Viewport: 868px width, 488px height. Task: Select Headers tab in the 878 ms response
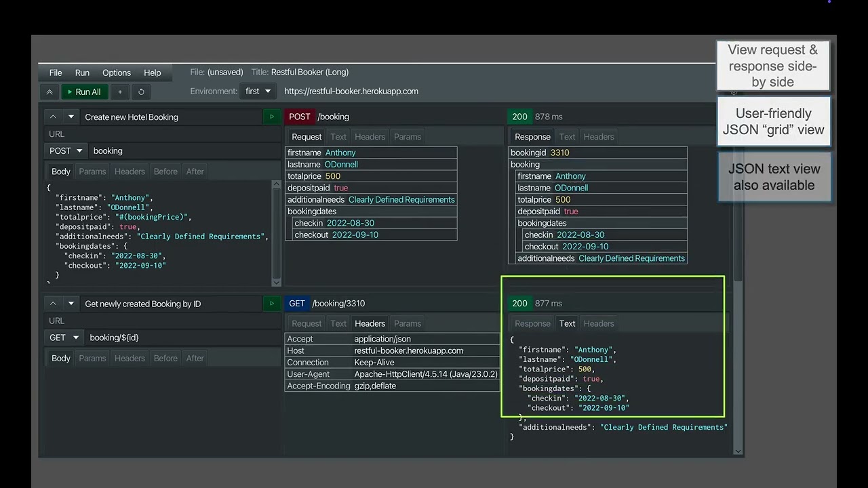click(599, 136)
